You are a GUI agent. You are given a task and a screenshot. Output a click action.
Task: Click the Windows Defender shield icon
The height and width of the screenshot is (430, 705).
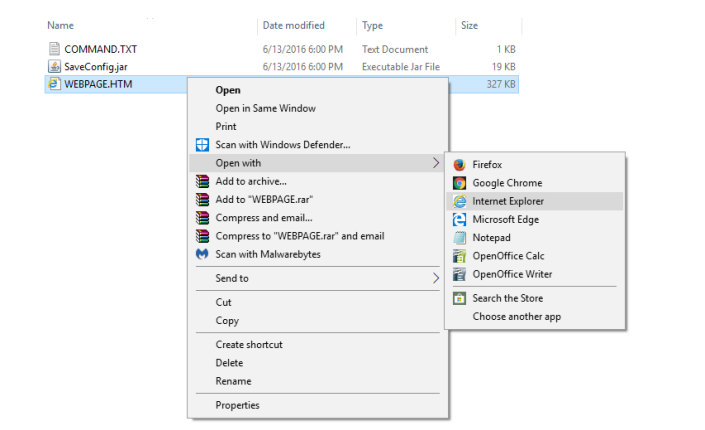pos(202,145)
